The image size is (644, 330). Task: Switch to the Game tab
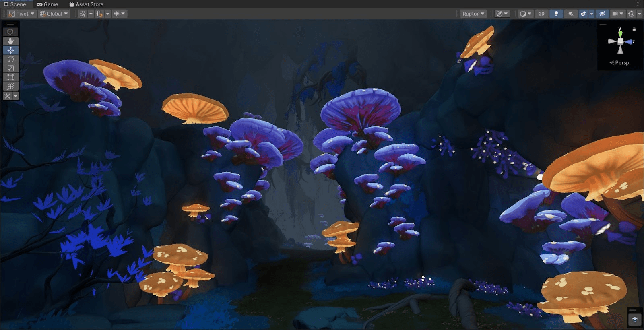click(x=47, y=4)
